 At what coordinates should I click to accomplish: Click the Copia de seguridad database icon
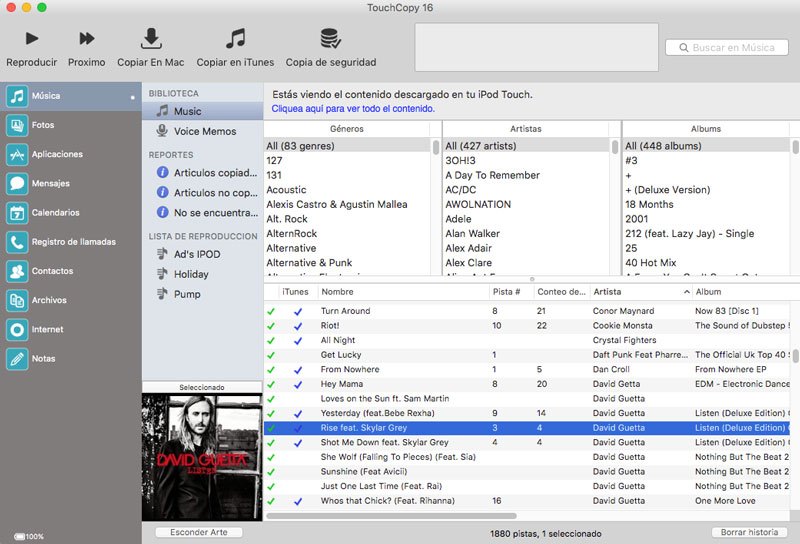(331, 39)
